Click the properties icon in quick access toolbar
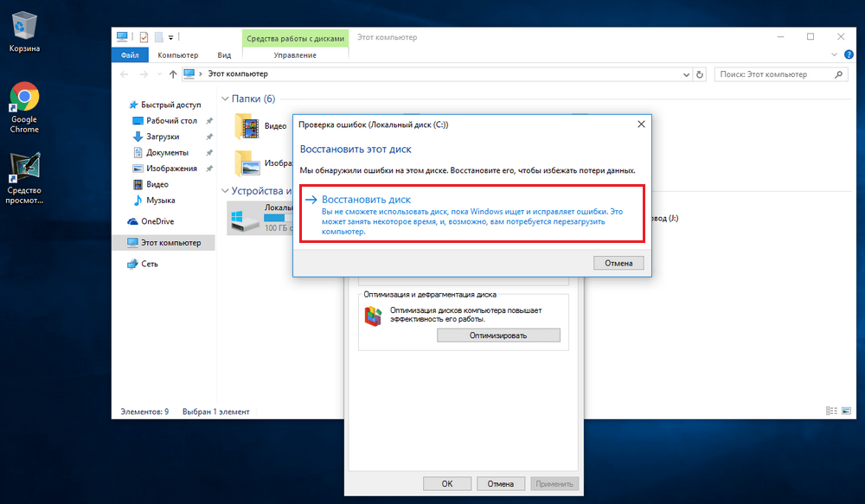The height and width of the screenshot is (504, 865). coord(143,37)
